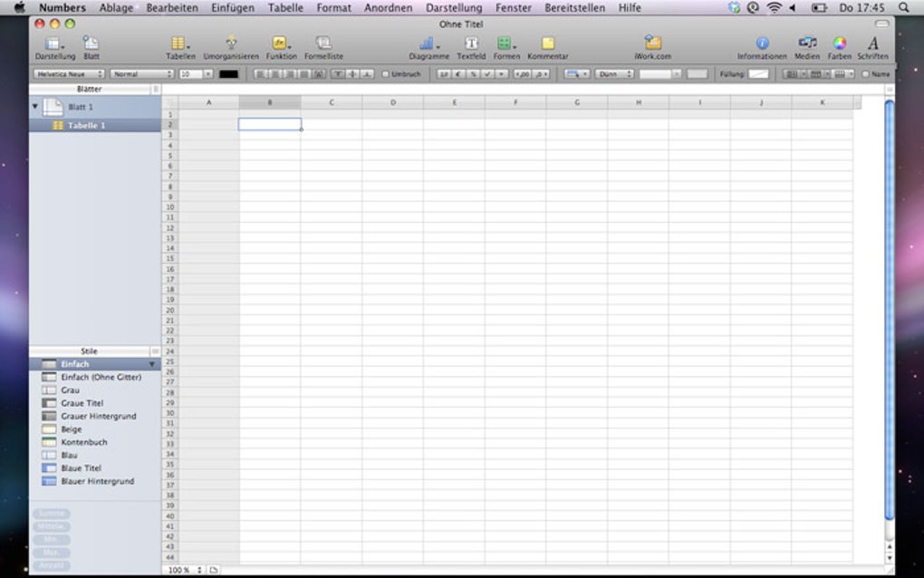The width and height of the screenshot is (924, 578).
Task: Click the black text color swatch
Action: point(228,74)
